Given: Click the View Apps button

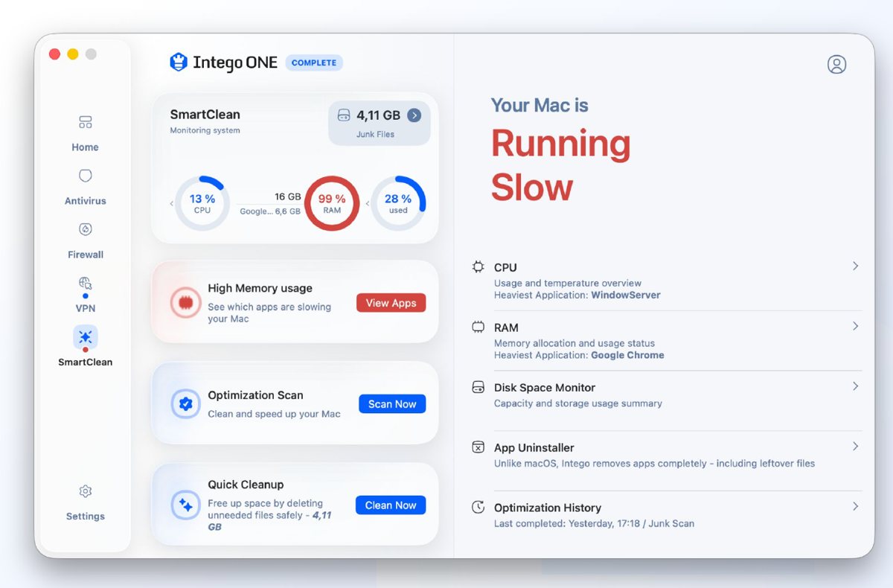Looking at the screenshot, I should point(391,303).
